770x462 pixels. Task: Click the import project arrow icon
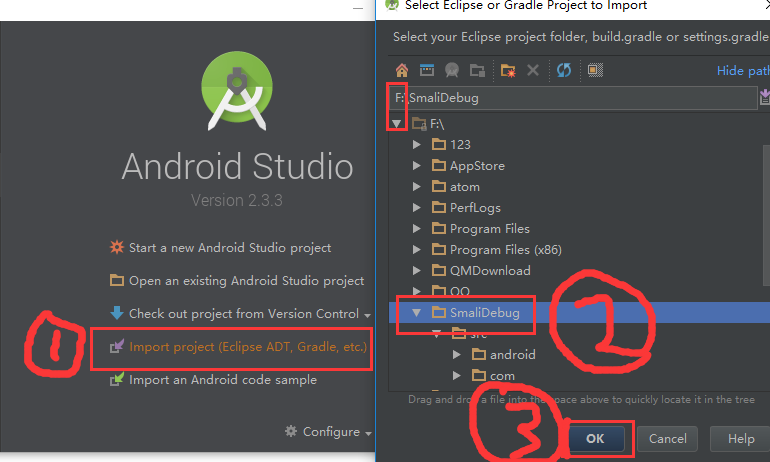[x=117, y=346]
